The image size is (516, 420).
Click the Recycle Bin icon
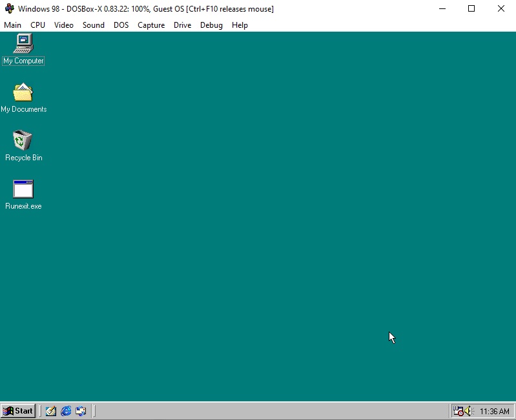click(x=23, y=141)
